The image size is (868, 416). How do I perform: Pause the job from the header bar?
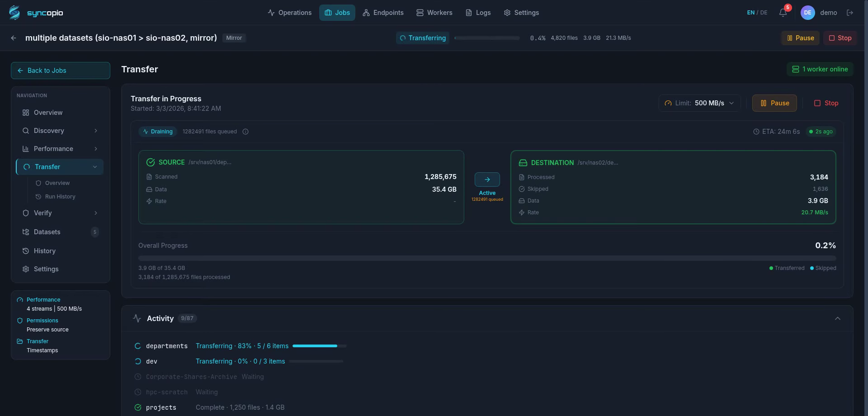tap(800, 38)
